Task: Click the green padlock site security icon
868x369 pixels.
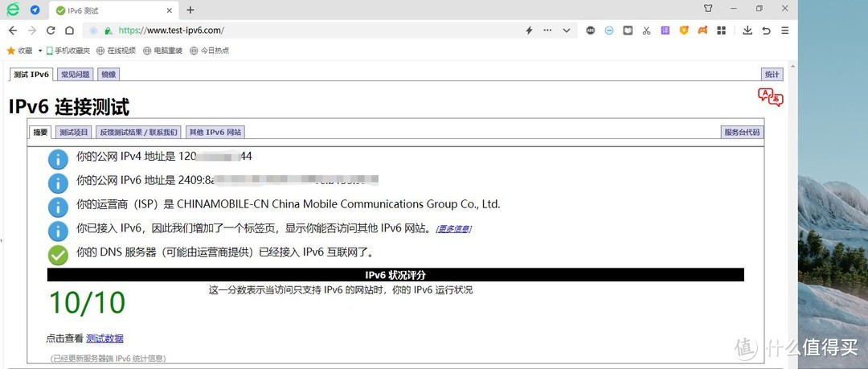Action: pyautogui.click(x=108, y=31)
